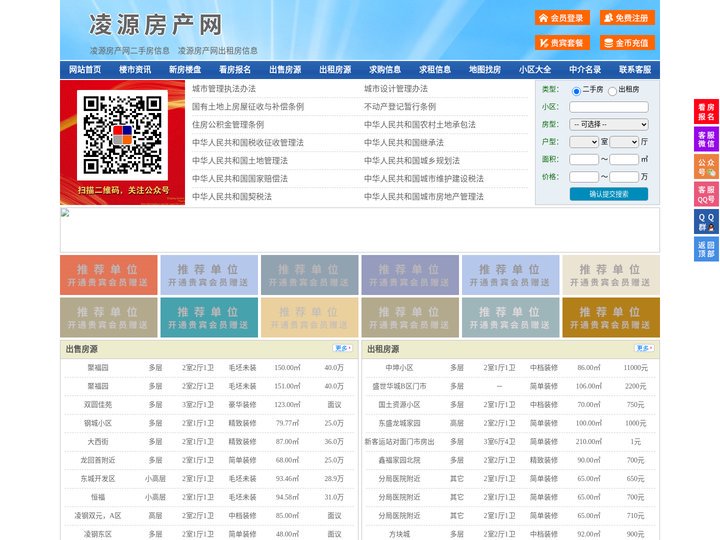This screenshot has height=540, width=720.
Task: Open the 双圆佳苑 sale listing
Action: click(98, 405)
